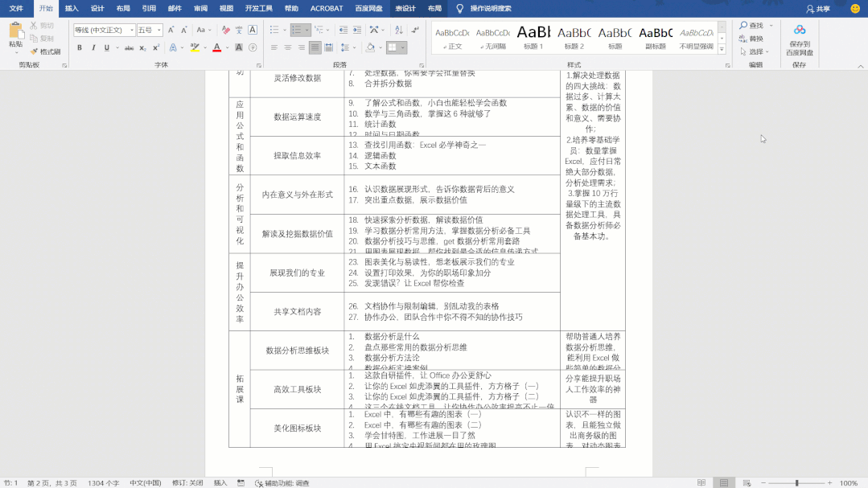Show or hide paragraph marks
Image resolution: width=868 pixels, height=488 pixels.
click(x=415, y=30)
